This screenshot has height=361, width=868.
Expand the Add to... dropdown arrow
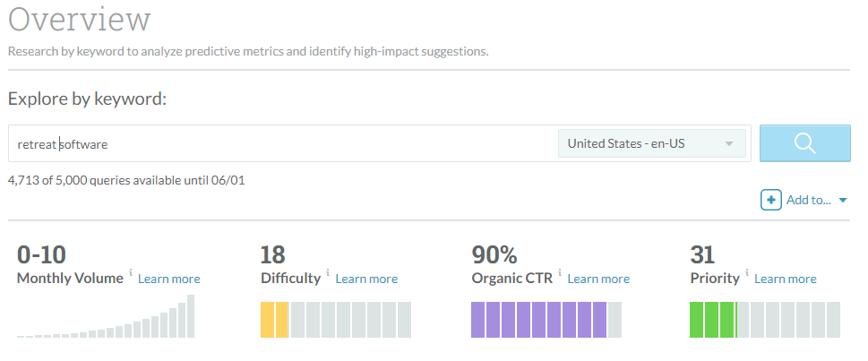pos(843,202)
